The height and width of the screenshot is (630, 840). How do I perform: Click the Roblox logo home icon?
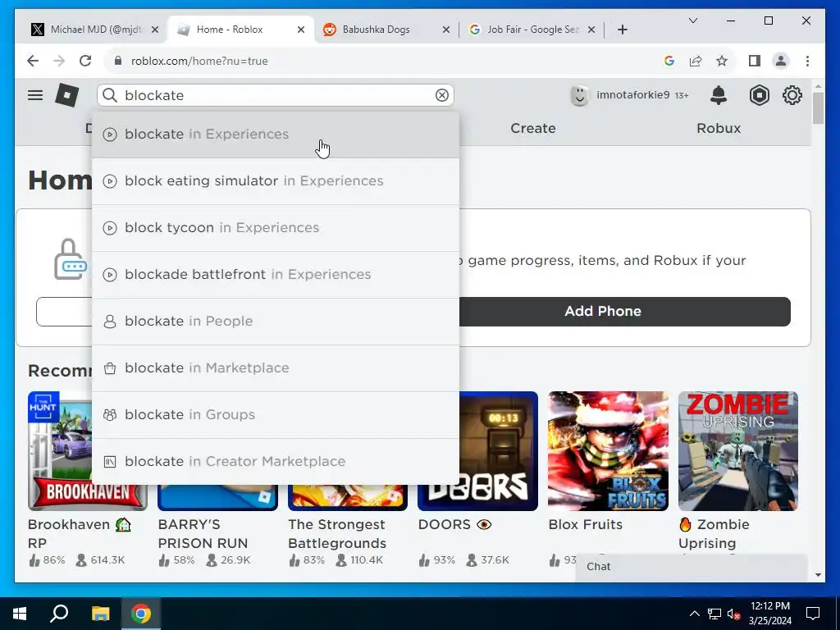(x=67, y=95)
